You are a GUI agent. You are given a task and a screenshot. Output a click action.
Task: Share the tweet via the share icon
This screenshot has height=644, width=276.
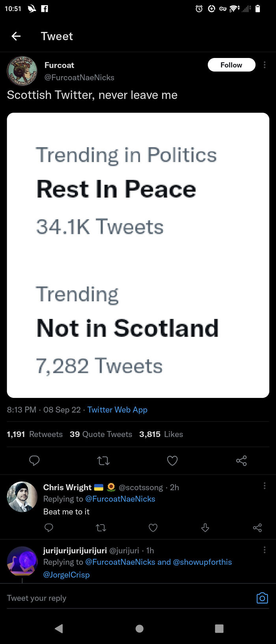[x=241, y=461]
